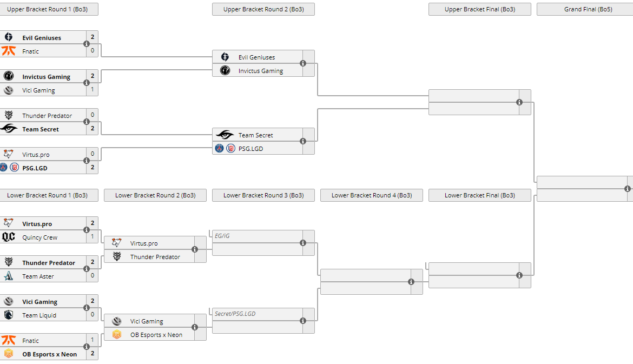The height and width of the screenshot is (364, 633).
Task: Click Team Secret logo in Upper Bracket Round 2
Action: click(x=225, y=135)
